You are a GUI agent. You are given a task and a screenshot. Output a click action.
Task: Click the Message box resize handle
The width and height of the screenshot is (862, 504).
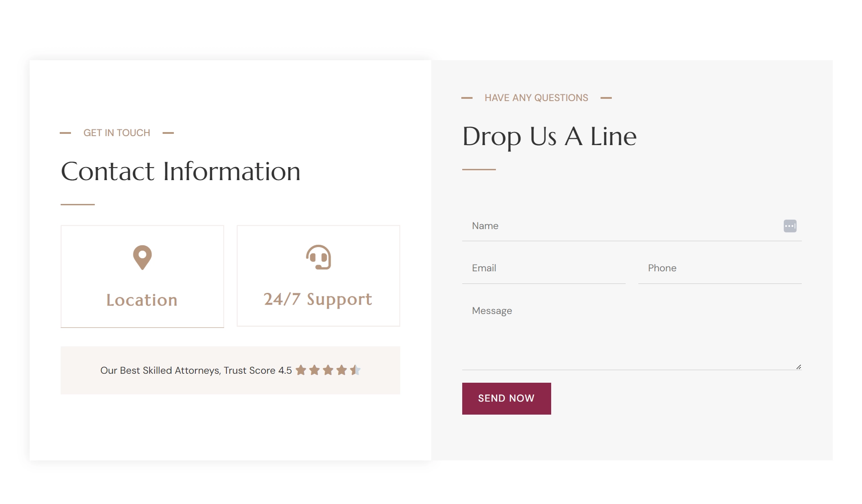798,367
